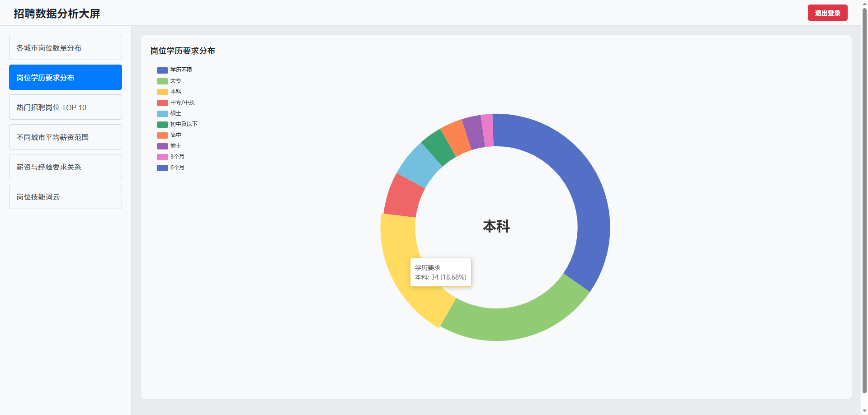The width and height of the screenshot is (868, 415).
Task: Click the page scrollbar down arrow
Action: (x=864, y=411)
